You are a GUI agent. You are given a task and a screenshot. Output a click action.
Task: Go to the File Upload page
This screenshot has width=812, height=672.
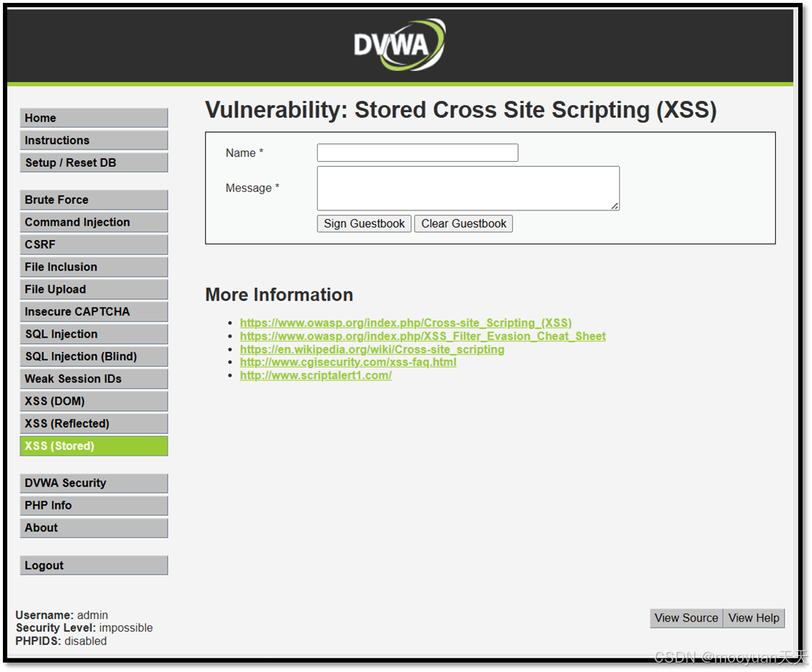tap(94, 290)
